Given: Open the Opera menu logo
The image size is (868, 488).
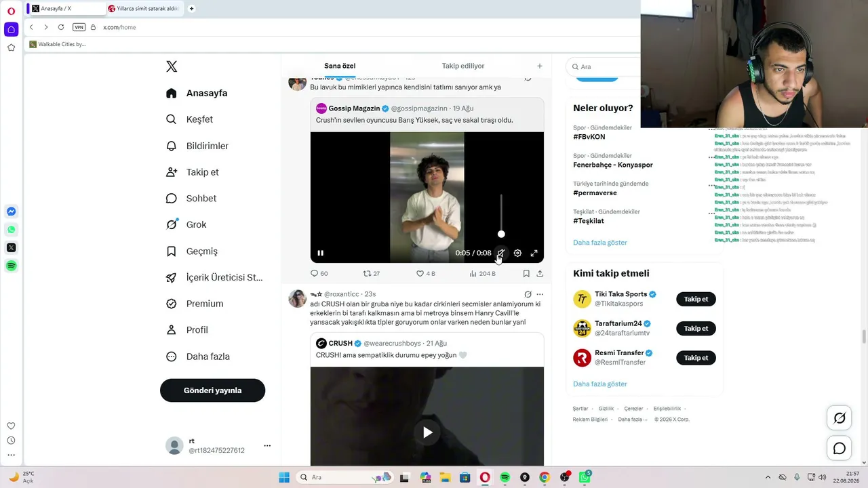Looking at the screenshot, I should pos(11,11).
